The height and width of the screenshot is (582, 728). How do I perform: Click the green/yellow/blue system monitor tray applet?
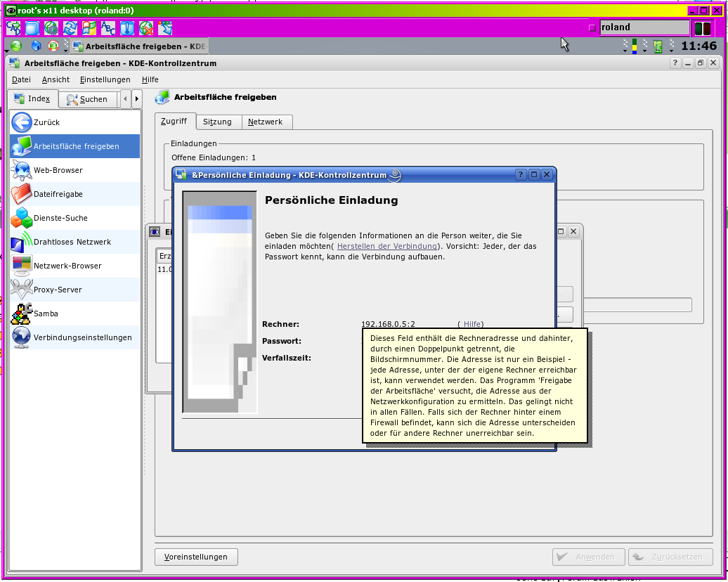(635, 46)
